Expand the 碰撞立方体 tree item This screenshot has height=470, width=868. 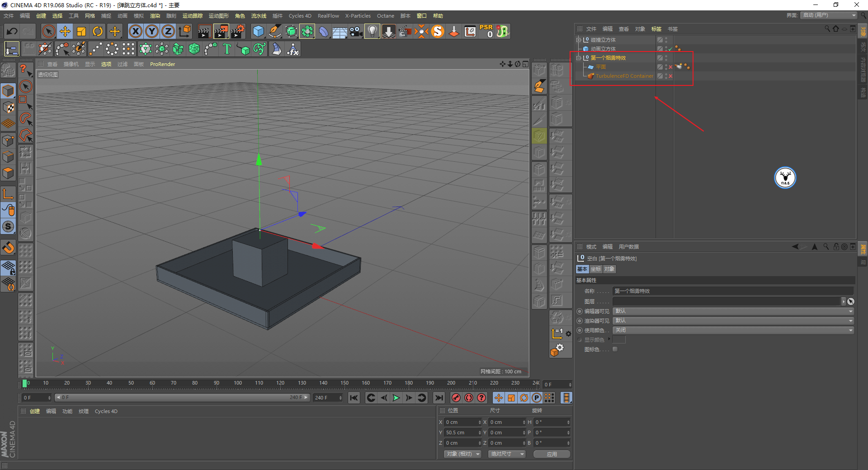point(578,40)
